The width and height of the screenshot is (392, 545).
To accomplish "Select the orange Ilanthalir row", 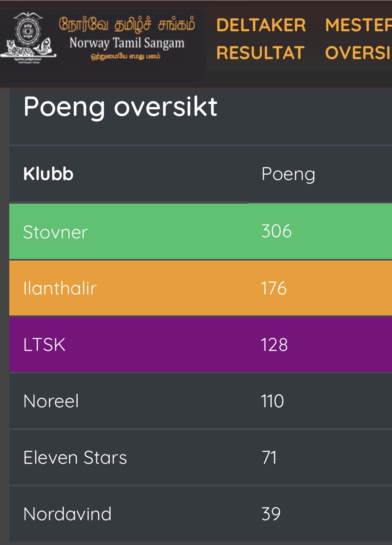I will (x=200, y=288).
